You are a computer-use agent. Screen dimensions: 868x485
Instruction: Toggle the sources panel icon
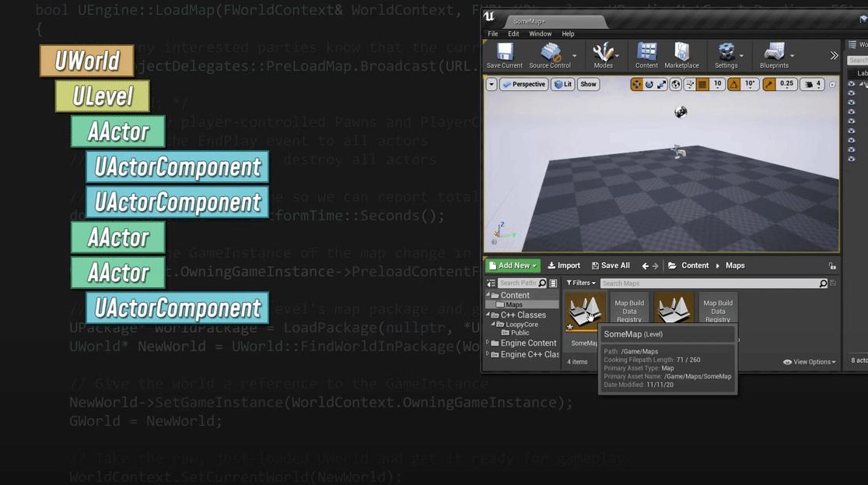click(491, 283)
